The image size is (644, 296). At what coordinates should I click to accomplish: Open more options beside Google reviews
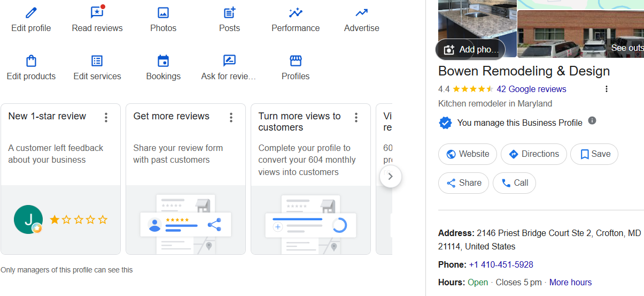[x=606, y=89]
